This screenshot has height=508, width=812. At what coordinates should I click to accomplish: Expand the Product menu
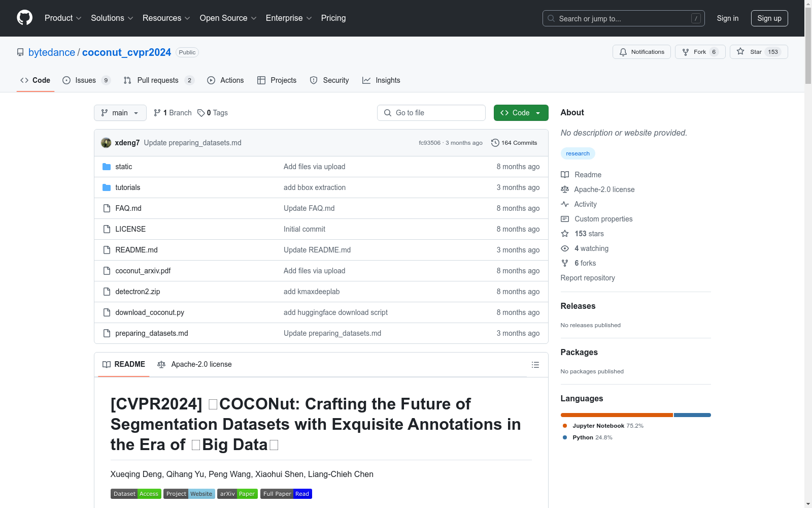click(63, 18)
